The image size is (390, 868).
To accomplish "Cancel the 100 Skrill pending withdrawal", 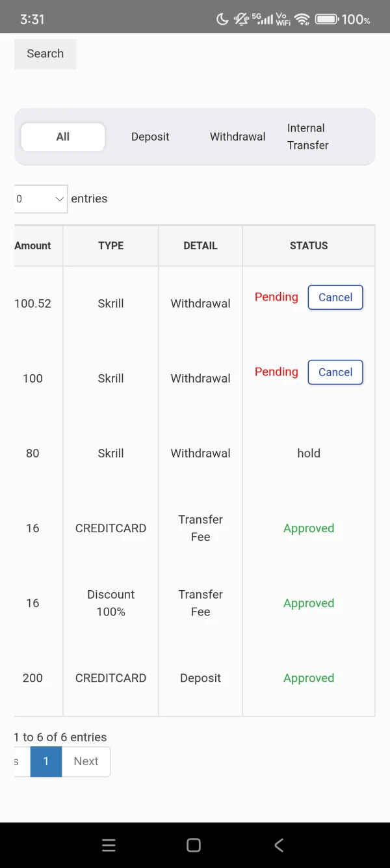I will point(335,372).
